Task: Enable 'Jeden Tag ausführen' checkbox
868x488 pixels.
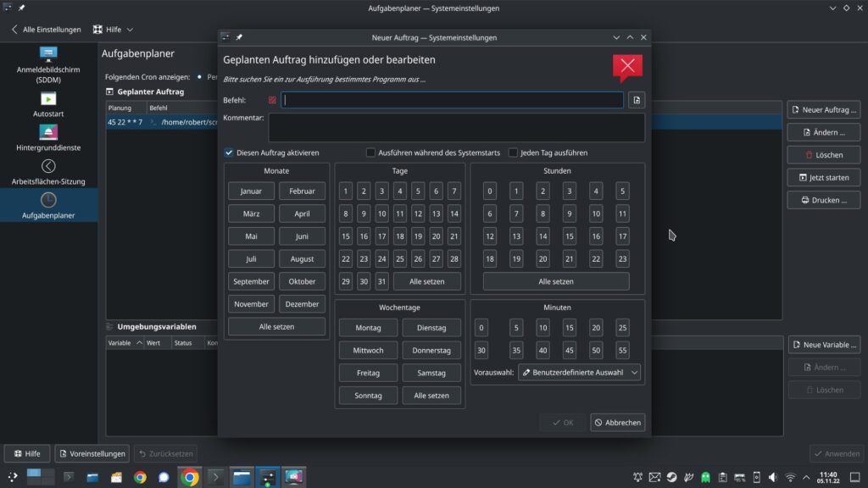Action: pyautogui.click(x=513, y=152)
